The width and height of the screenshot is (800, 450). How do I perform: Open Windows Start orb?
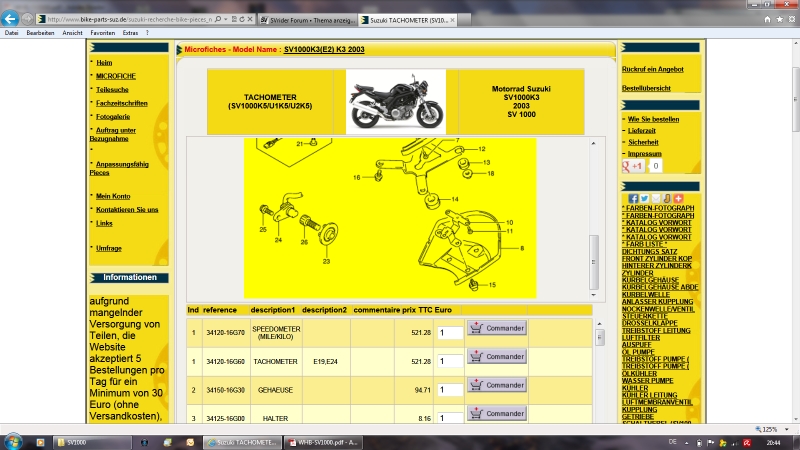coord(13,442)
